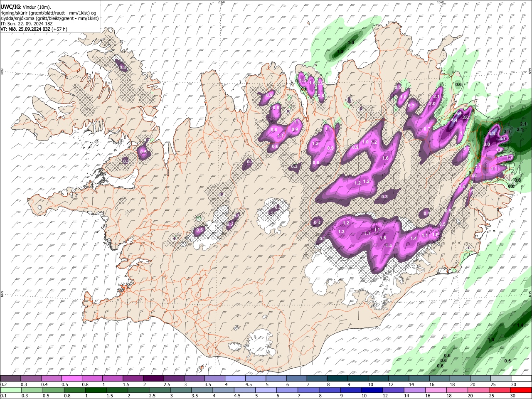Click the '3.7' snowfall value on the east coast

click(502, 139)
